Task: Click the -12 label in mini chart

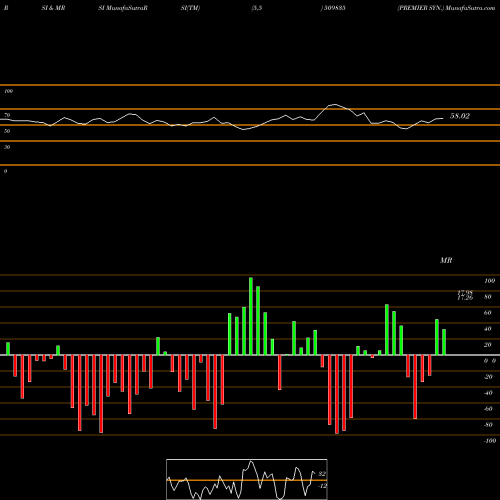Action: [322, 486]
